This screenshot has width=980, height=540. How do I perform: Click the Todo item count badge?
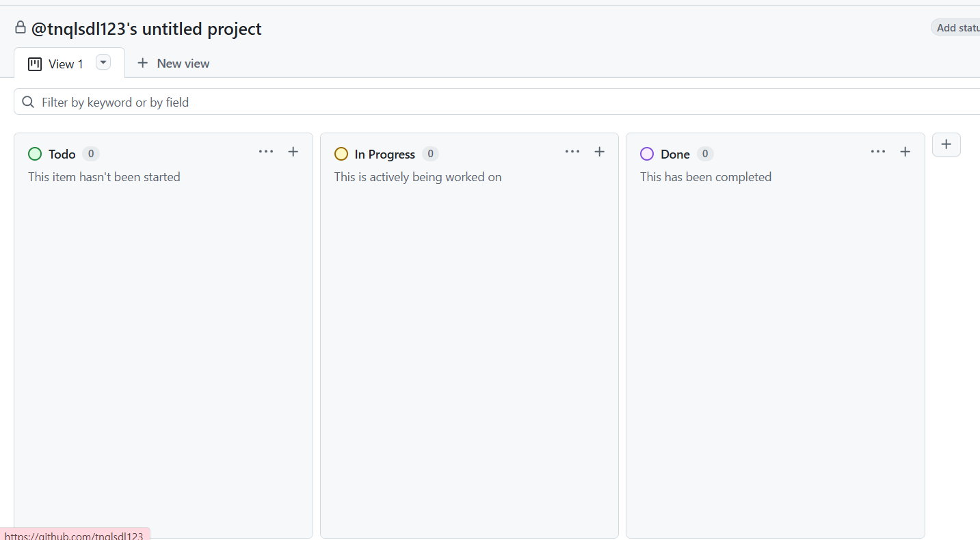[x=91, y=154]
